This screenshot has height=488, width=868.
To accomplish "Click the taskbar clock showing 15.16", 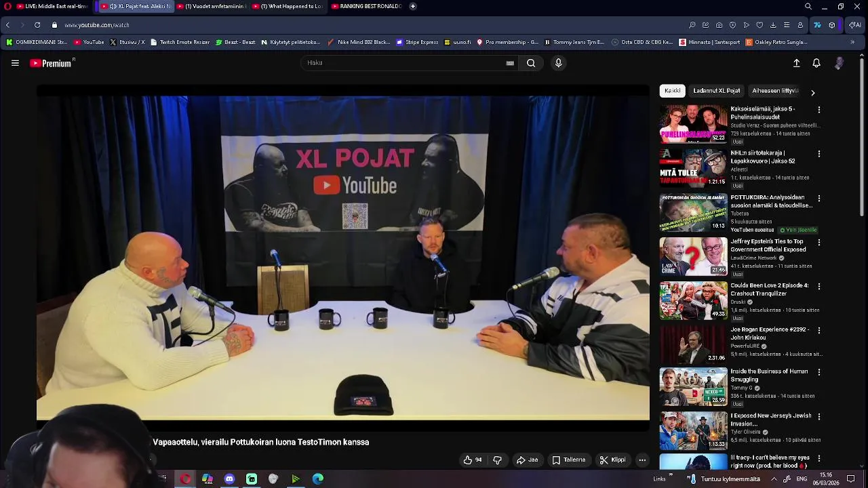I will (x=826, y=479).
